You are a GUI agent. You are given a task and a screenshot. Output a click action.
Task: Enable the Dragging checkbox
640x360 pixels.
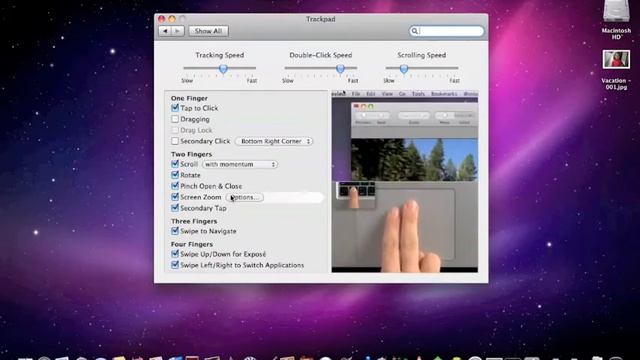175,119
